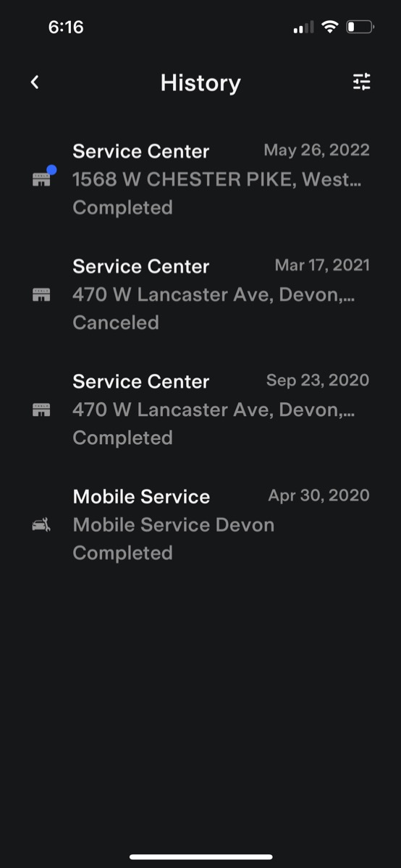401x868 pixels.
Task: Tap the Mobile Service car icon
Action: (x=41, y=525)
